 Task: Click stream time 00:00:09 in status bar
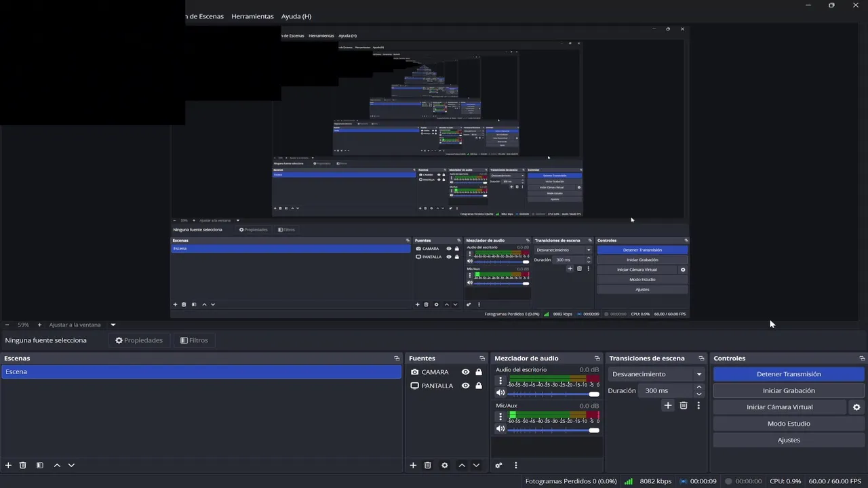pos(703,481)
